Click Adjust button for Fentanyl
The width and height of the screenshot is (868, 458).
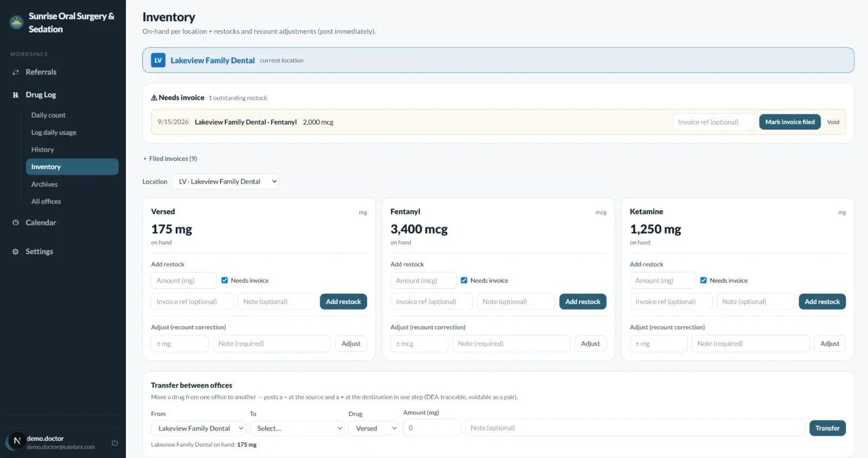(590, 344)
